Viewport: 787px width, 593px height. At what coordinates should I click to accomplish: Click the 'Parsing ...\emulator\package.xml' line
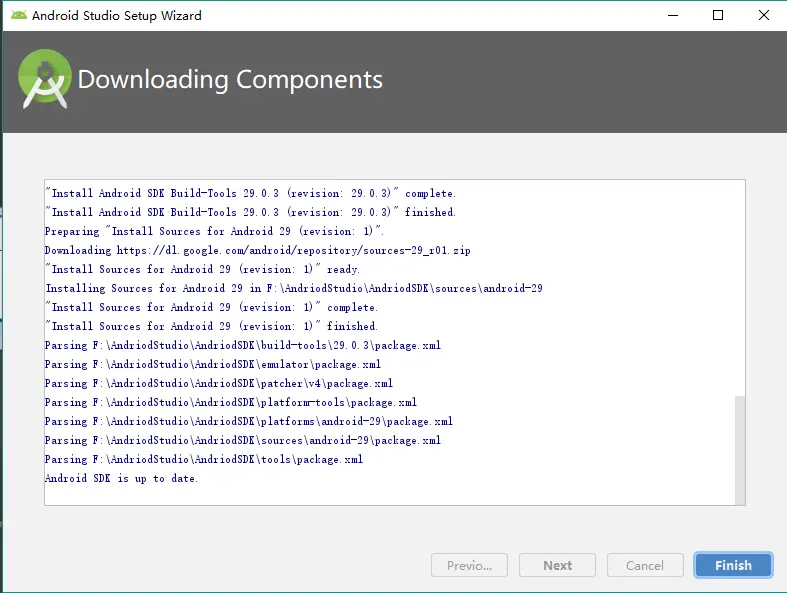click(x=213, y=365)
